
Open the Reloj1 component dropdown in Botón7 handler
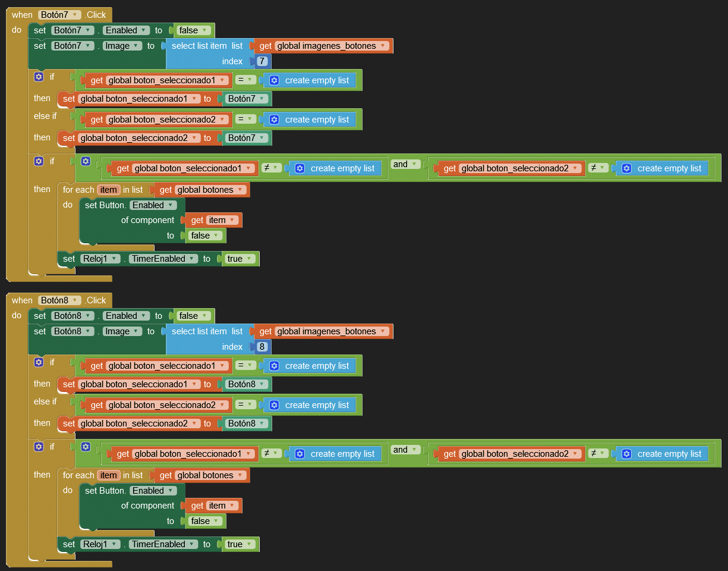(100, 259)
